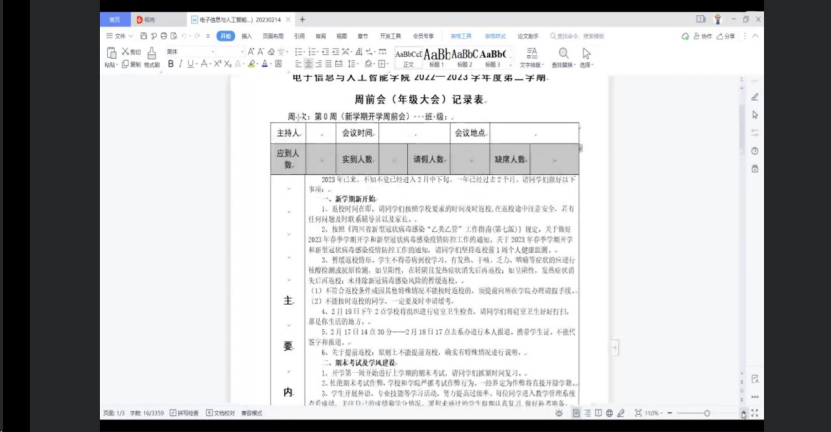Viewport: 831px width, 432px height.
Task: Toggle Bold formatting
Action: pos(171,64)
